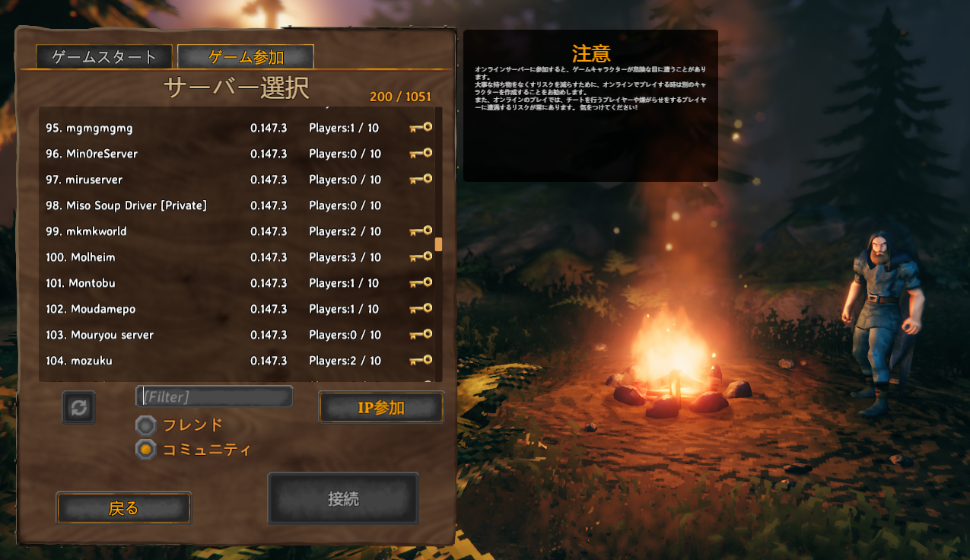Switch to the ゲームスタート tab
This screenshot has width=970, height=560.
[103, 57]
